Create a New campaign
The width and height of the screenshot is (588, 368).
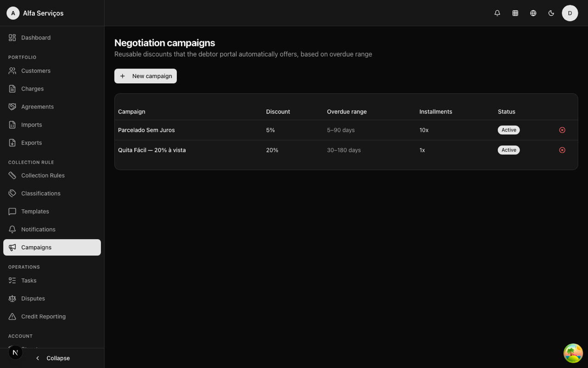point(146,76)
